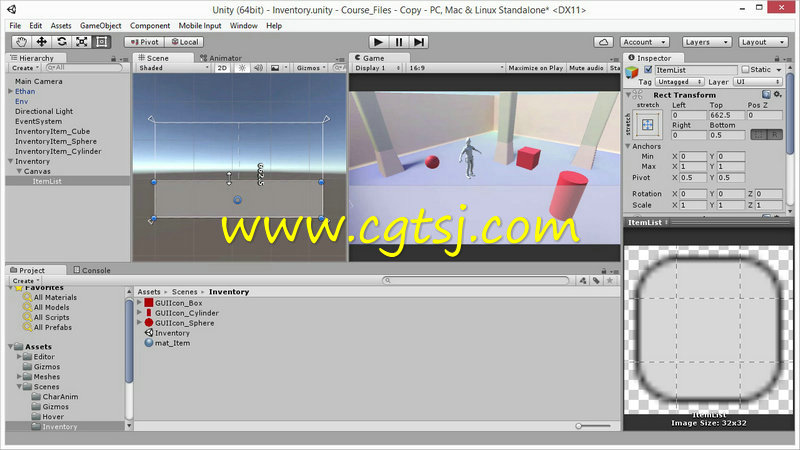800x450 pixels.
Task: Click the Project Create button
Action: tap(24, 281)
